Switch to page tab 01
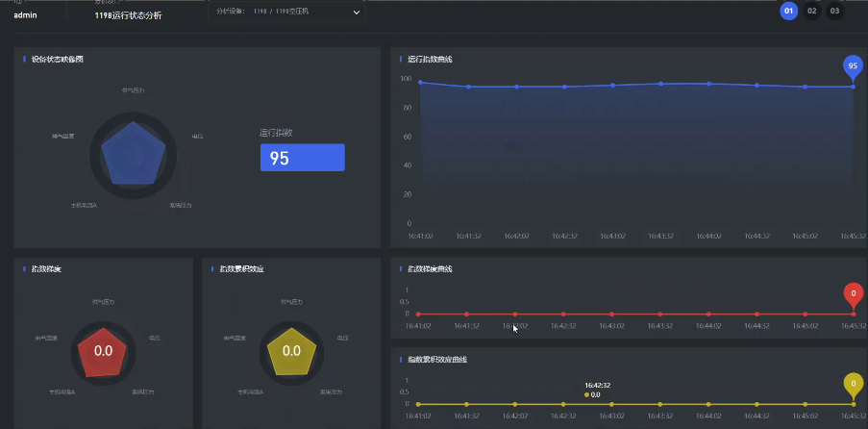Screen dimensions: 868x429 (789, 11)
